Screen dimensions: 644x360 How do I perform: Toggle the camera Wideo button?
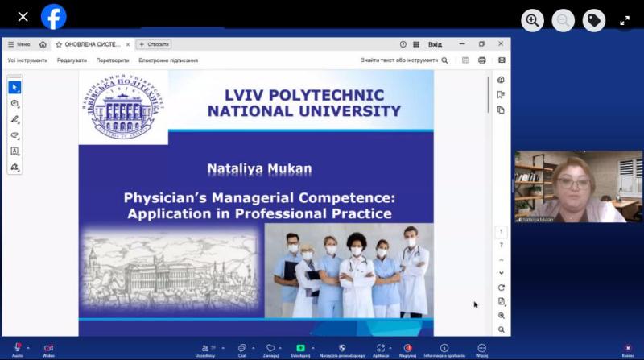pyautogui.click(x=48, y=348)
